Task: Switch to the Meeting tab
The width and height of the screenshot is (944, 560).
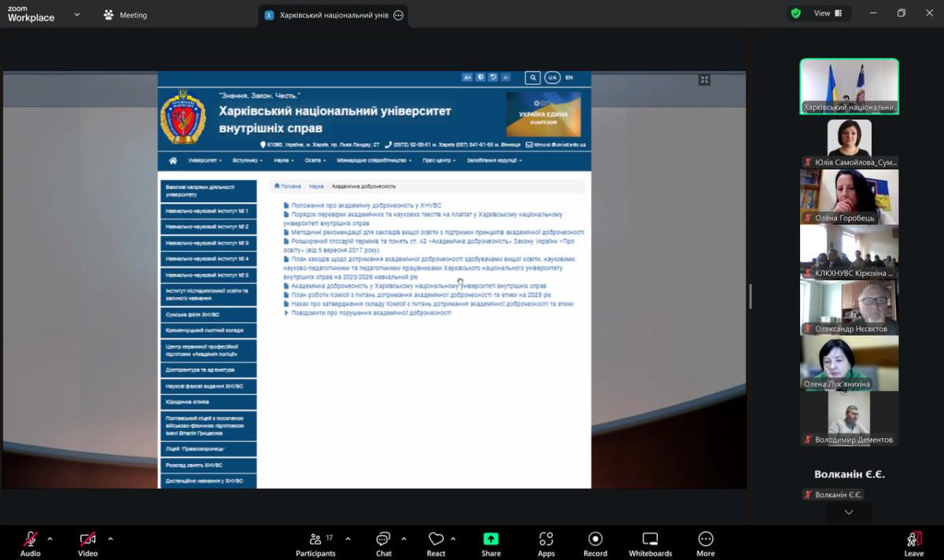Action: [125, 15]
